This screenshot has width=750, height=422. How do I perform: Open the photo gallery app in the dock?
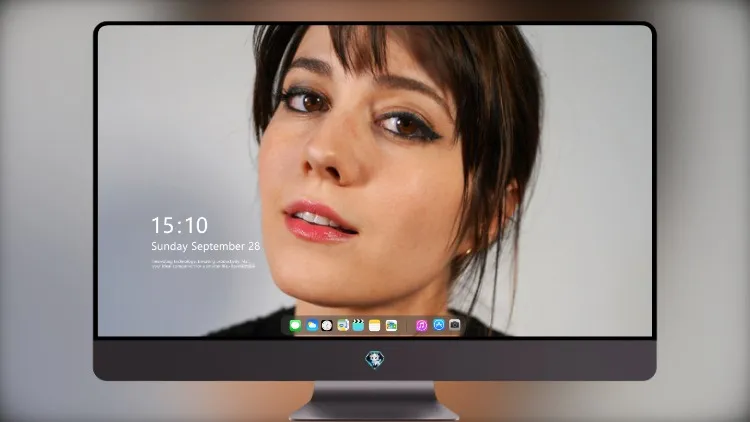click(x=391, y=325)
